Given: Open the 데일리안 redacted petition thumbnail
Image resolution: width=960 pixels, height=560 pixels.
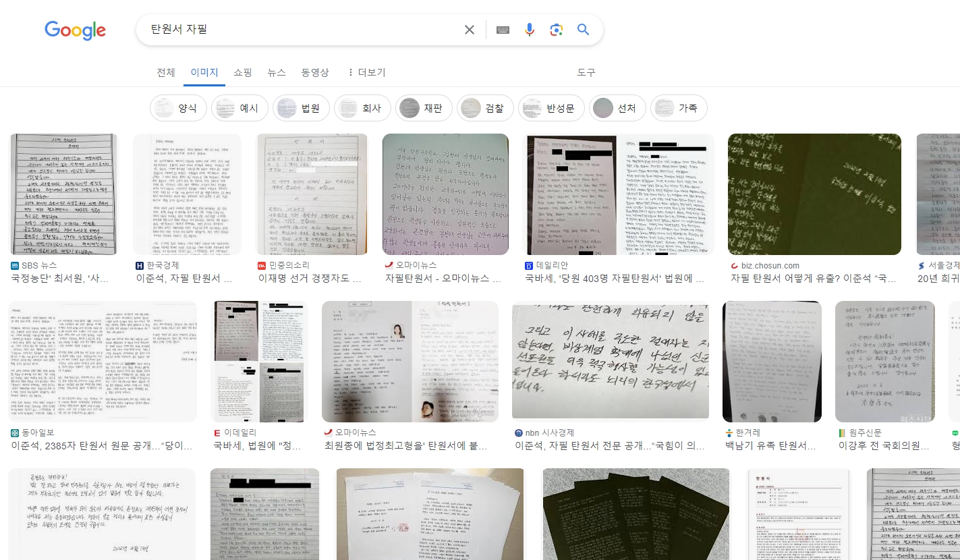Looking at the screenshot, I should pyautogui.click(x=619, y=194).
